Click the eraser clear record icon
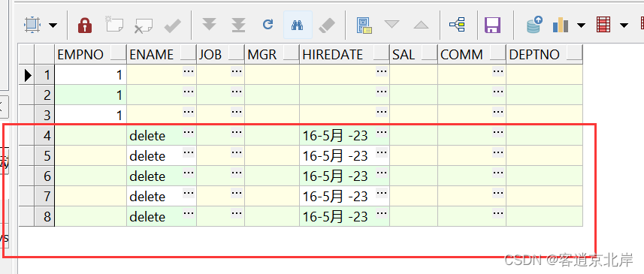 pyautogui.click(x=327, y=26)
